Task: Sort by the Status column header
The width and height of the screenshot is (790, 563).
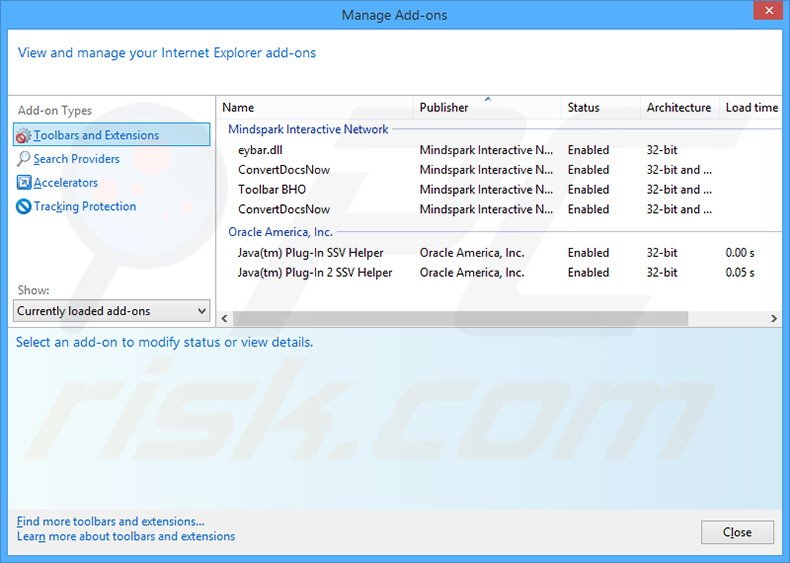Action: (601, 107)
